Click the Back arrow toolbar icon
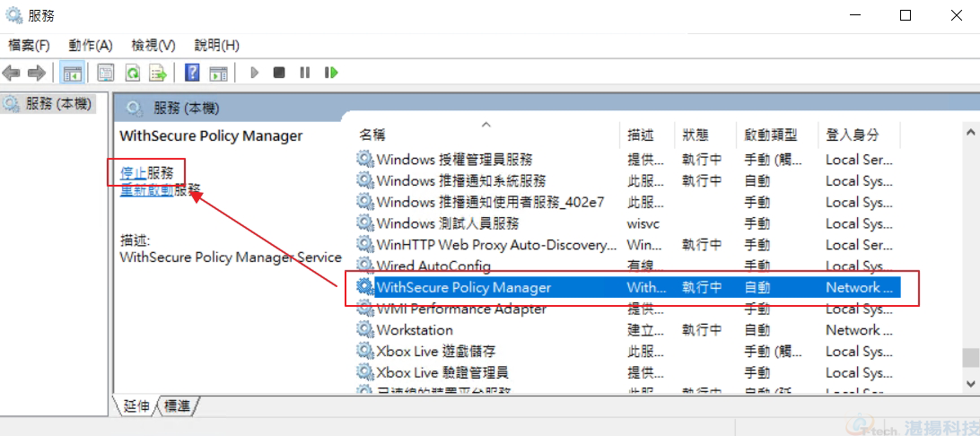Viewport: 980px width, 436px height. coord(11,73)
